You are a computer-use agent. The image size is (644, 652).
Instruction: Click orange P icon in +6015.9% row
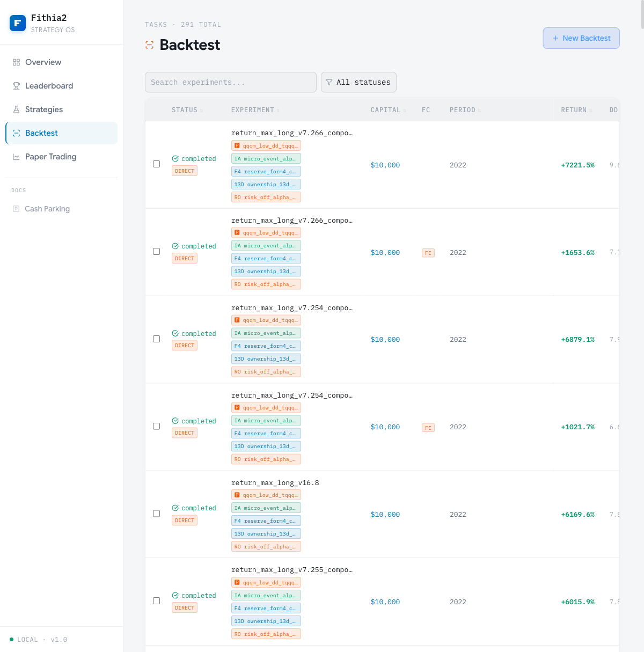pos(237,583)
